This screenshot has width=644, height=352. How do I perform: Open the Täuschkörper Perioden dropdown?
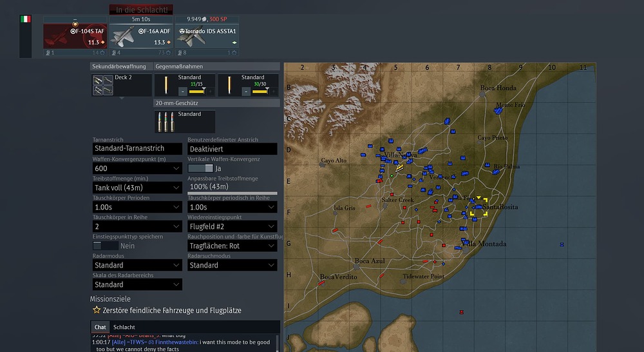pyautogui.click(x=137, y=207)
